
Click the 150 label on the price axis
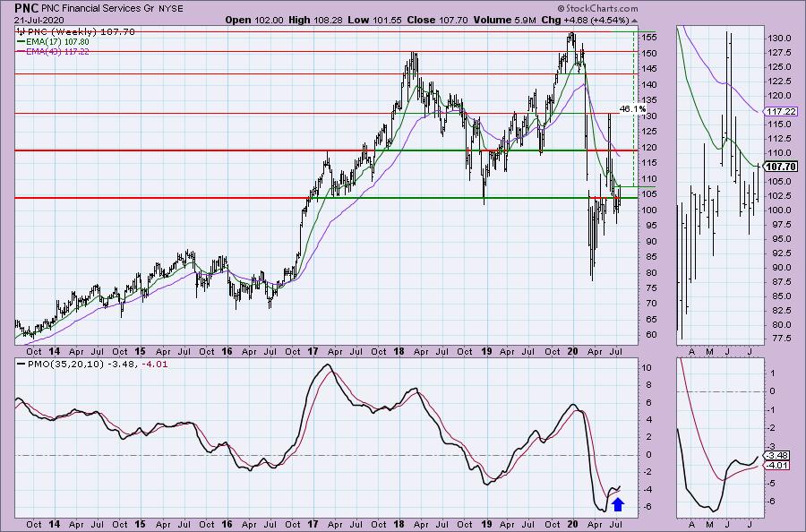[x=648, y=54]
